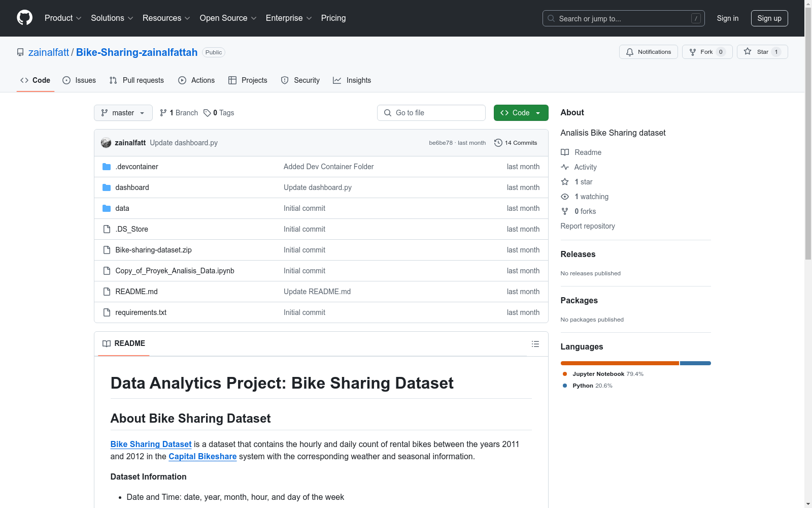Open the dashboard folder

pyautogui.click(x=132, y=187)
